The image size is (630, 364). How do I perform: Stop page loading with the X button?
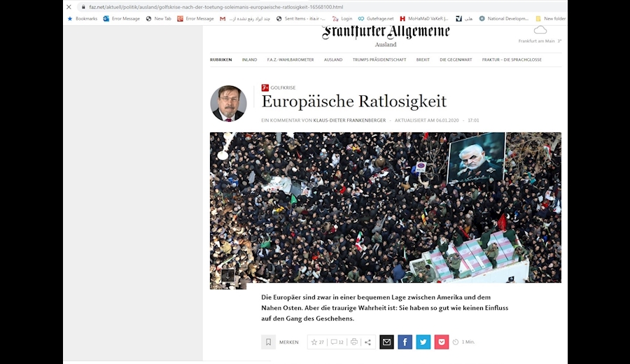tap(69, 7)
